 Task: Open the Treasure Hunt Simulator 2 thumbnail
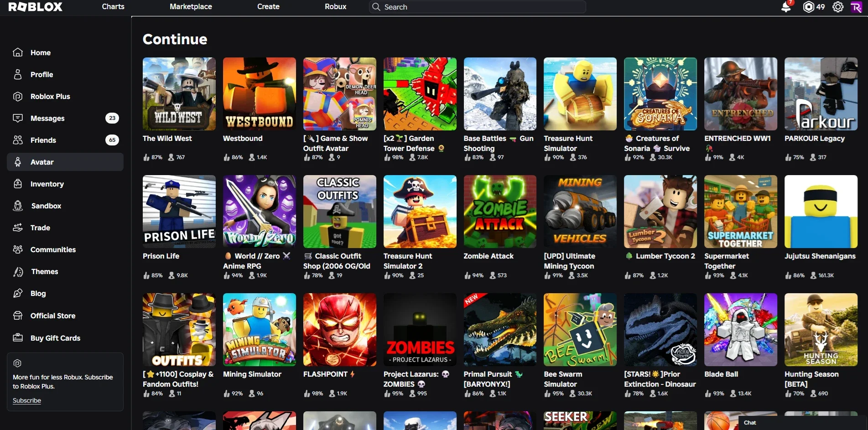click(420, 212)
